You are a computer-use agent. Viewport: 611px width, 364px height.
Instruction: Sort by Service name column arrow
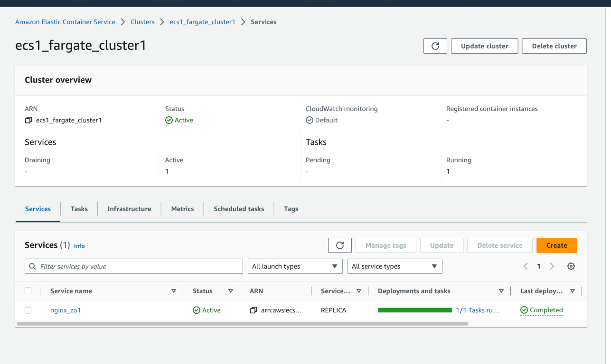point(174,291)
